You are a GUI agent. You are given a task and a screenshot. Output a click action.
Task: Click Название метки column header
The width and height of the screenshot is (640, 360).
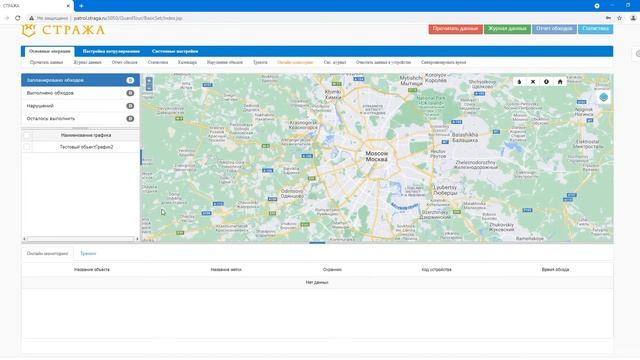(x=226, y=269)
